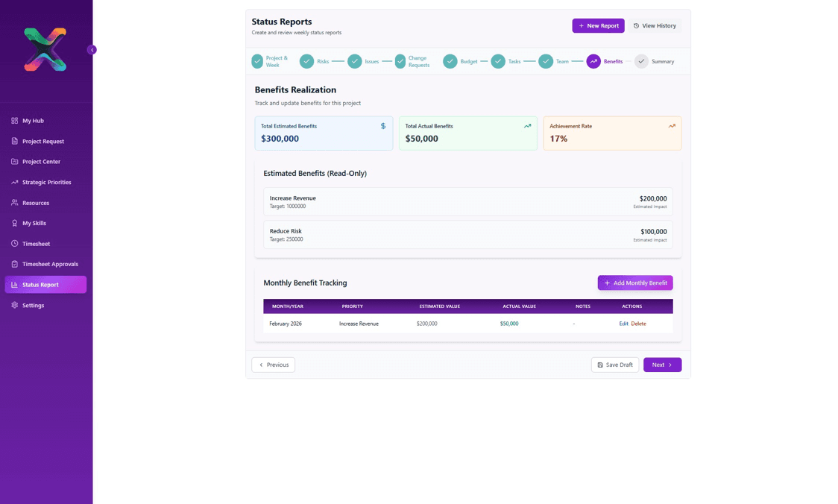Select the Increase Revenue estimated benefit row

pos(468,201)
